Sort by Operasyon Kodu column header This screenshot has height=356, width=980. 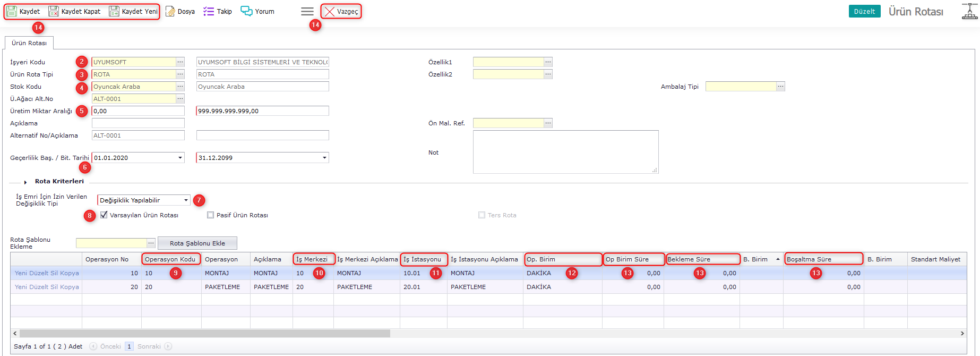tap(170, 259)
